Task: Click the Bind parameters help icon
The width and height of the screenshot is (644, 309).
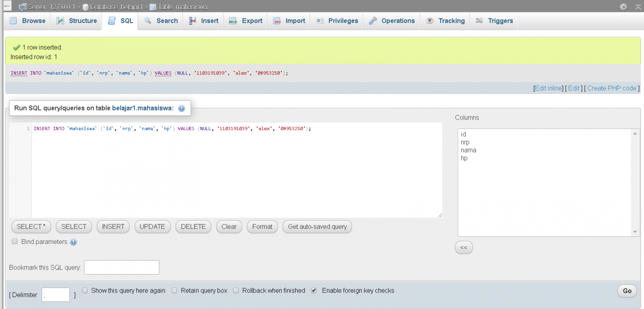Action: pos(73,242)
